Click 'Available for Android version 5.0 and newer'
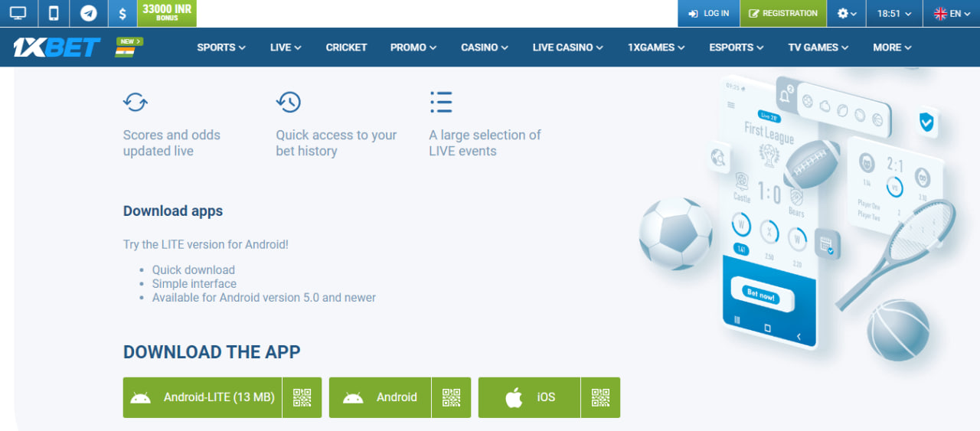Viewport: 980px width, 431px height. (x=264, y=298)
